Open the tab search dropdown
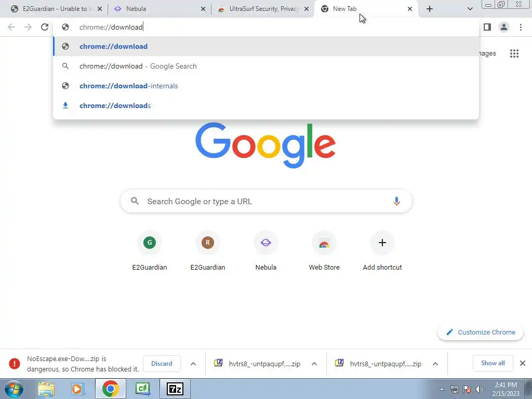Viewport: 532px width, 399px height. click(470, 9)
